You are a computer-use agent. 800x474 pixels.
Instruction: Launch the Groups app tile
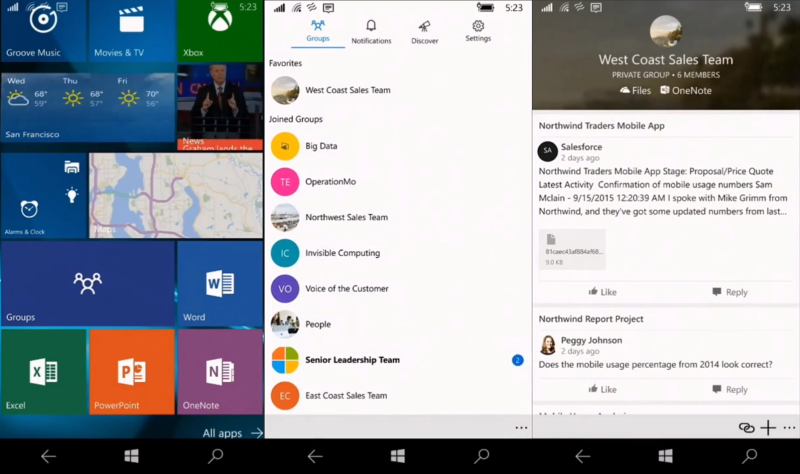88,284
